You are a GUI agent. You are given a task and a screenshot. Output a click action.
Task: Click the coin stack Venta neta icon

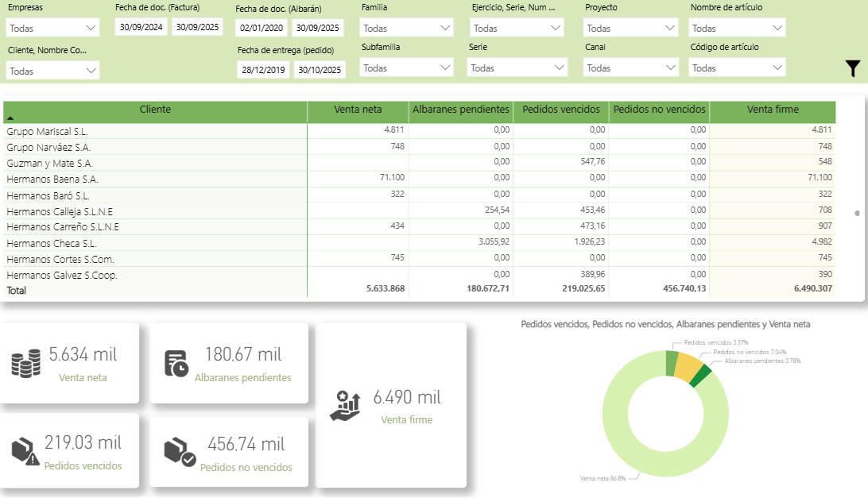(26, 363)
